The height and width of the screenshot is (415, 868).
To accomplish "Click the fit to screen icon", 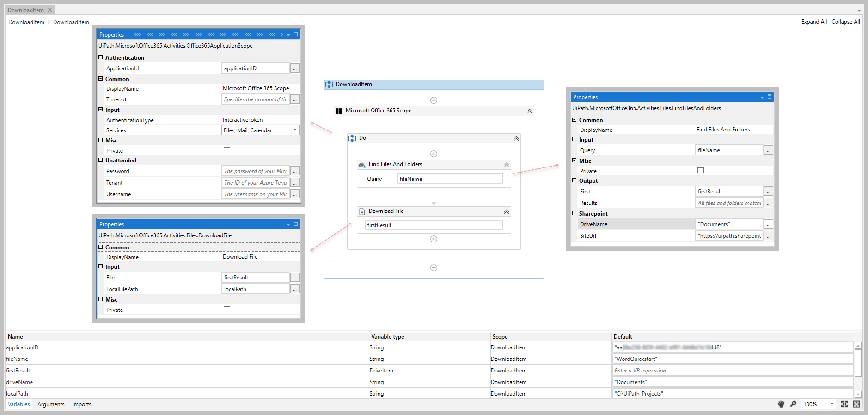I will [x=844, y=404].
